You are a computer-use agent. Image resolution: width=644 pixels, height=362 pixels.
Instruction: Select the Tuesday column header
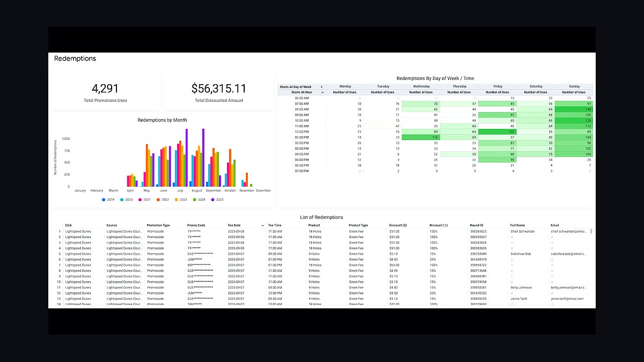coord(383,86)
